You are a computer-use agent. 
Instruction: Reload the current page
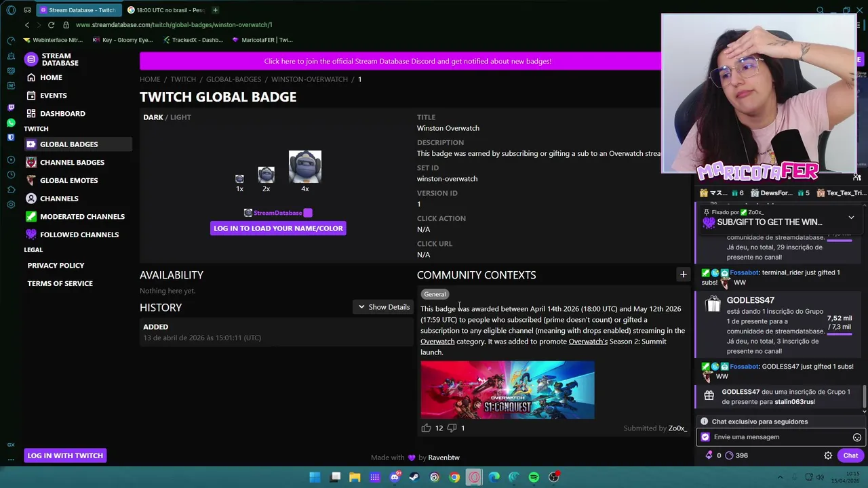51,25
